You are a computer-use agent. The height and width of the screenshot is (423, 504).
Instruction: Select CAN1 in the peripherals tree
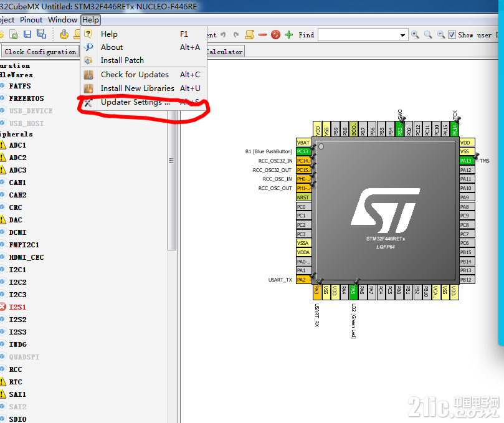(17, 183)
